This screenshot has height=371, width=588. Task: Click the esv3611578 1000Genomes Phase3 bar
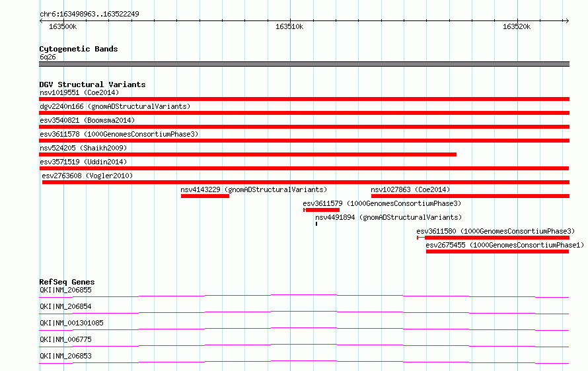[304, 141]
